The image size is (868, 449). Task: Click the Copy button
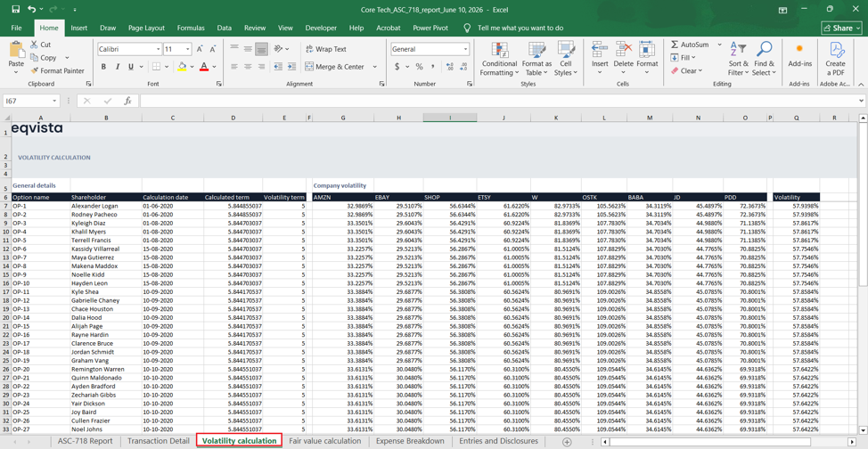pos(43,58)
